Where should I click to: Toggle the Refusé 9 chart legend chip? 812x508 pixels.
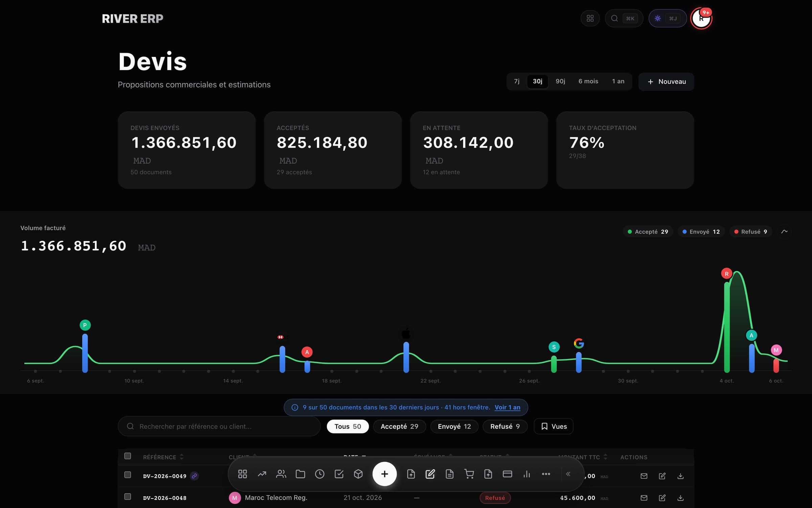click(x=751, y=232)
